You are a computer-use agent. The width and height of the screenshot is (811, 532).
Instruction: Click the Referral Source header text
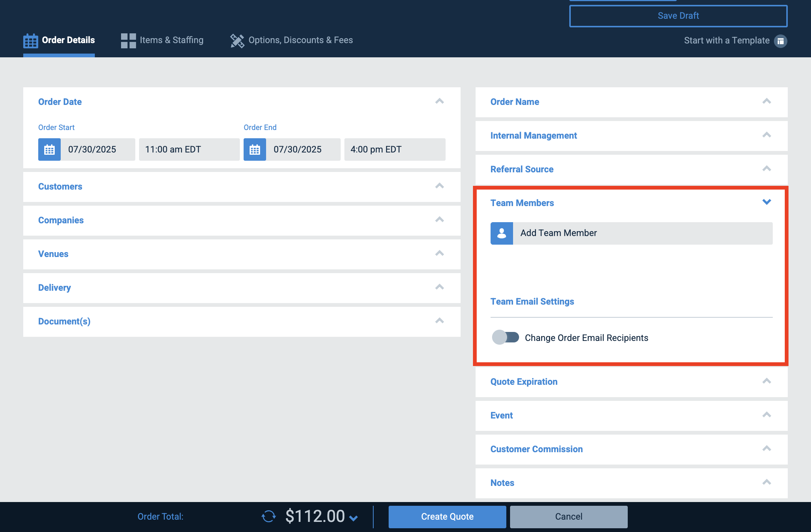[x=522, y=169]
